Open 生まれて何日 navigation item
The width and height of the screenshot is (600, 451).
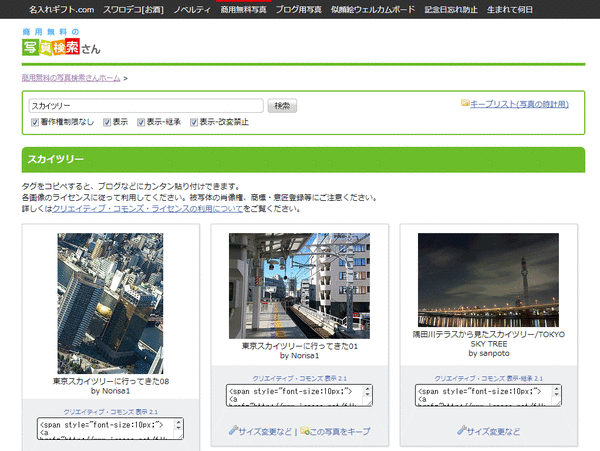tap(510, 10)
